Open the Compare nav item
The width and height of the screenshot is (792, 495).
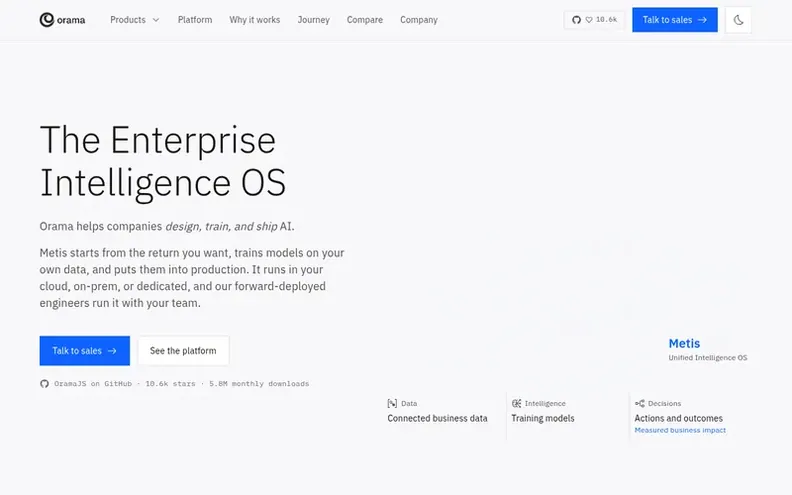pyautogui.click(x=365, y=20)
